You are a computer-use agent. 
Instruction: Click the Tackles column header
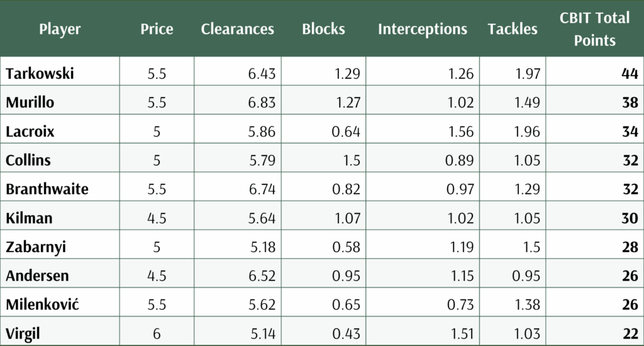[513, 29]
